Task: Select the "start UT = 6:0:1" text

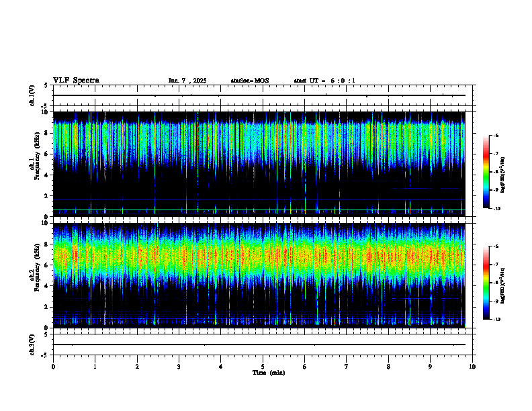Action: coord(324,81)
